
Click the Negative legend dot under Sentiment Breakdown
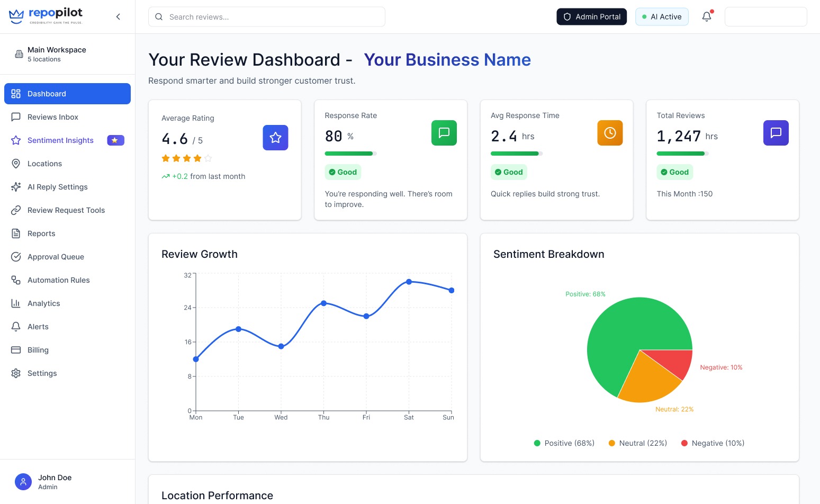point(686,443)
